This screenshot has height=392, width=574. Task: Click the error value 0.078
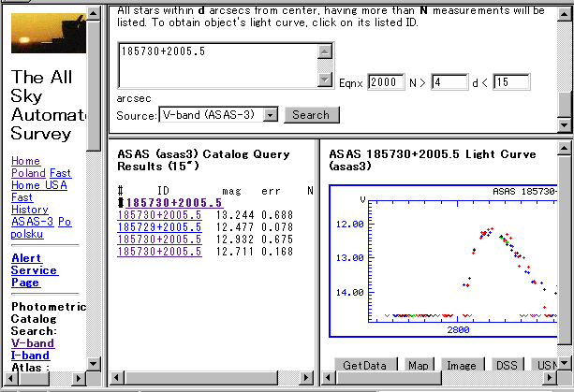point(277,227)
